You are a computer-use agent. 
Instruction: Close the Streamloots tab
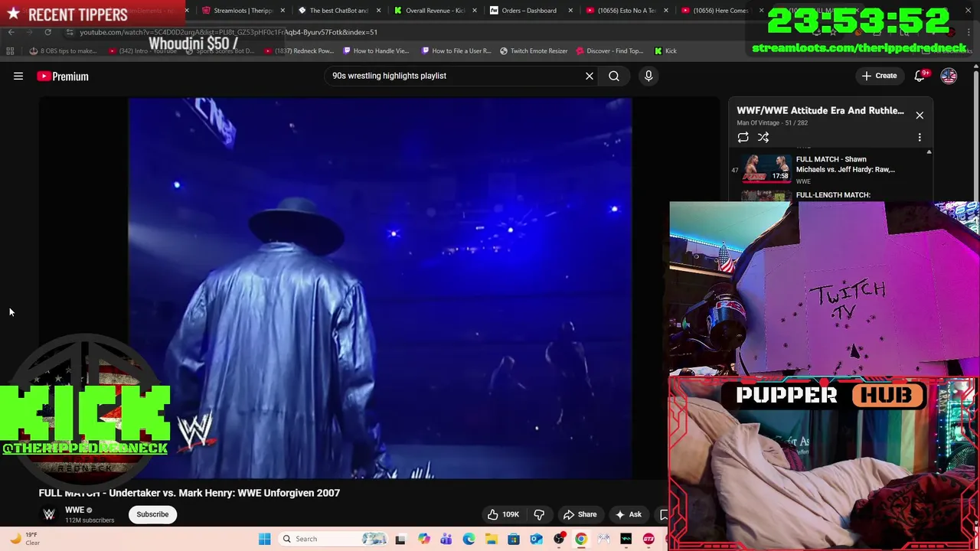tap(283, 11)
